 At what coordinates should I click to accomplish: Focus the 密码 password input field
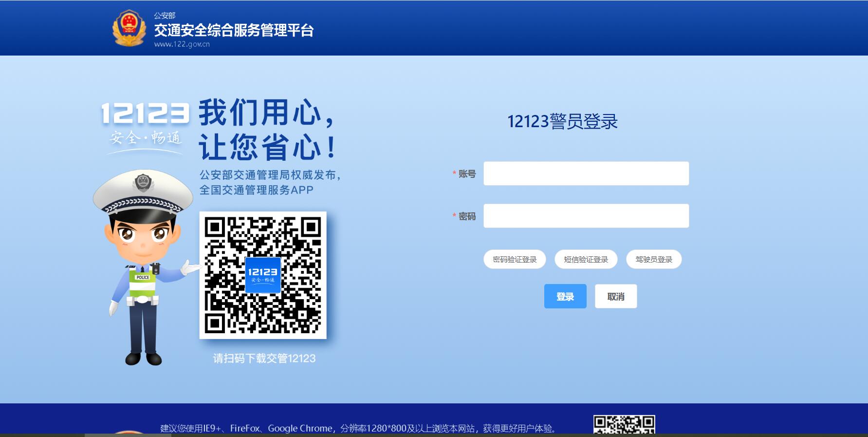586,216
